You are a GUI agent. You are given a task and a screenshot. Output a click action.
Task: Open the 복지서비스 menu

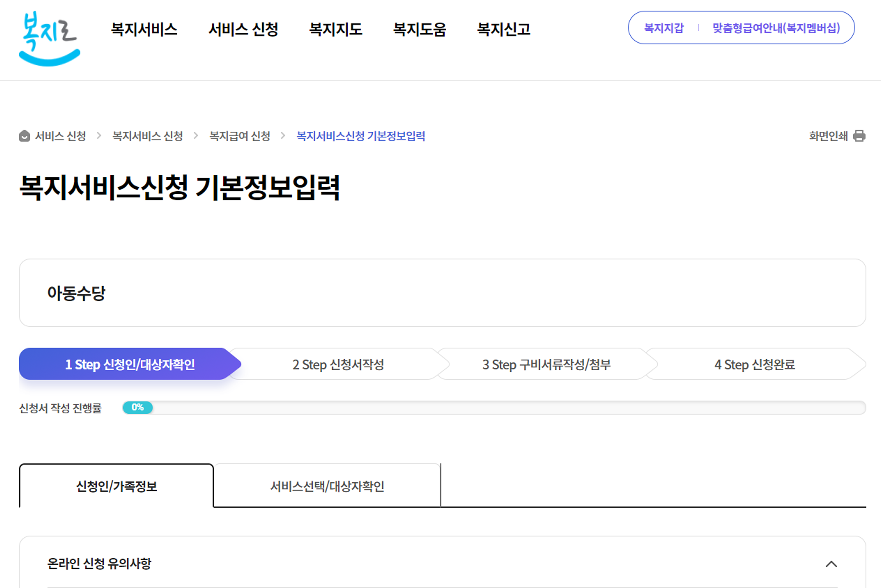click(x=144, y=29)
